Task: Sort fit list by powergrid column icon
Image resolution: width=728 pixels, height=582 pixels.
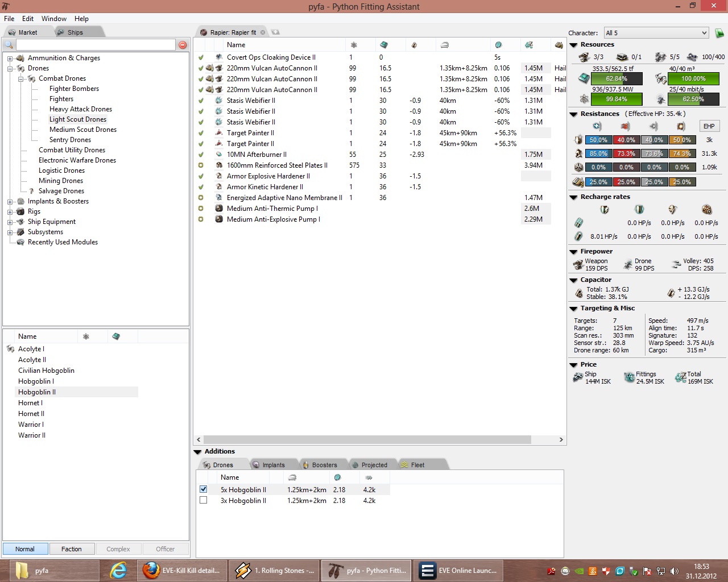Action: coord(354,45)
